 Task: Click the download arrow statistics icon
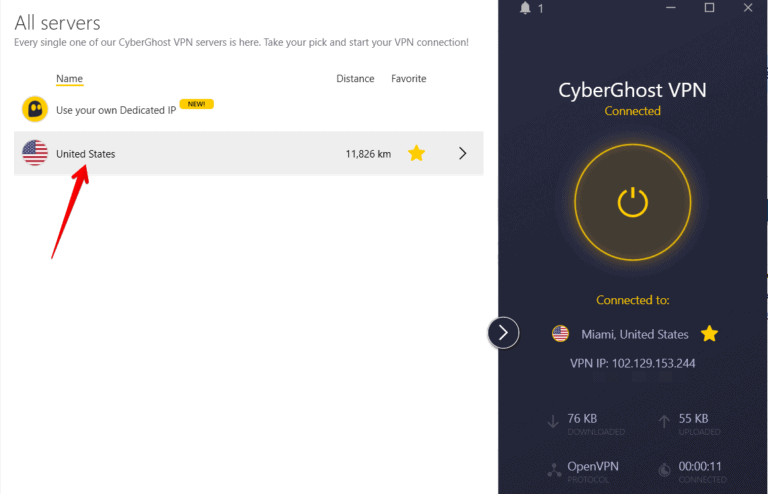click(x=552, y=422)
